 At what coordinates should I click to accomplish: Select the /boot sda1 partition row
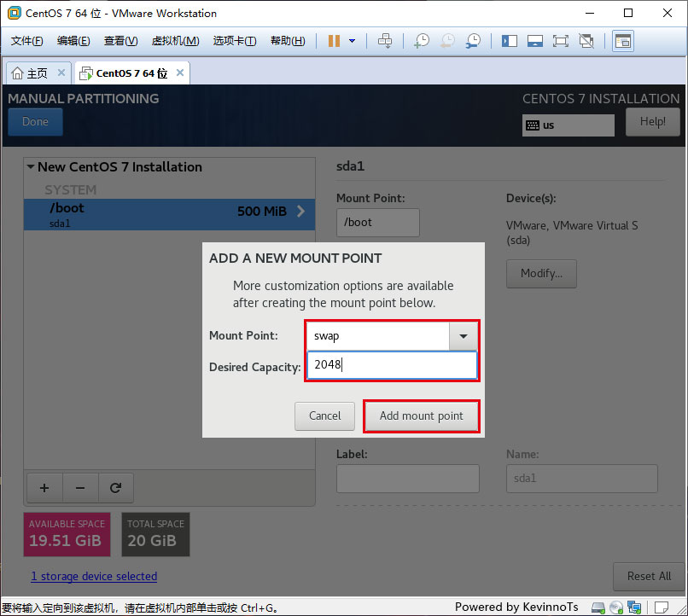[169, 214]
